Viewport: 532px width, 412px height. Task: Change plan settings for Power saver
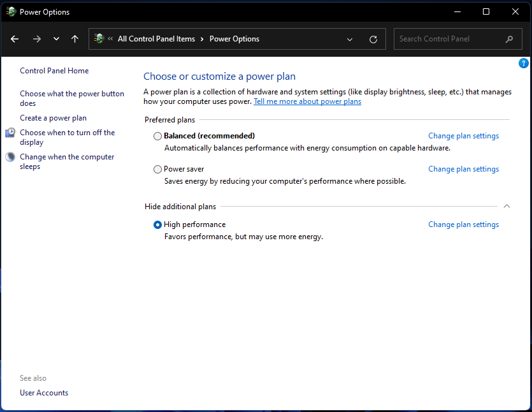(x=463, y=169)
